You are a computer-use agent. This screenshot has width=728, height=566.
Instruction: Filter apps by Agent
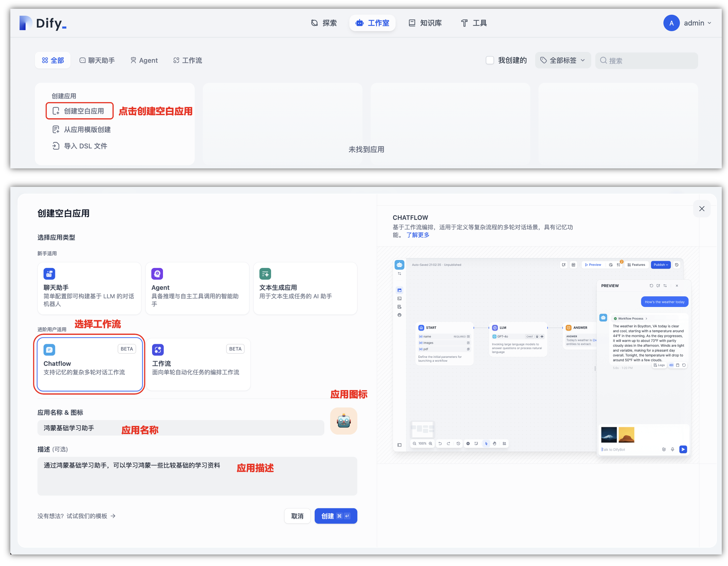144,60
